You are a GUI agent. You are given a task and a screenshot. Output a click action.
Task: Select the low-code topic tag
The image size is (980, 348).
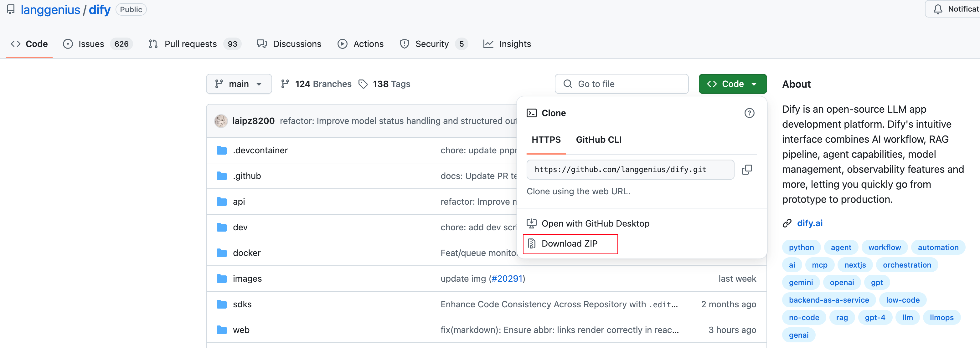(x=903, y=300)
